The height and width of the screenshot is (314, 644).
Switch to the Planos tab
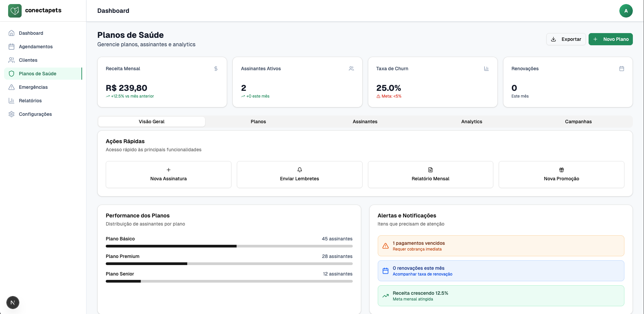click(258, 122)
